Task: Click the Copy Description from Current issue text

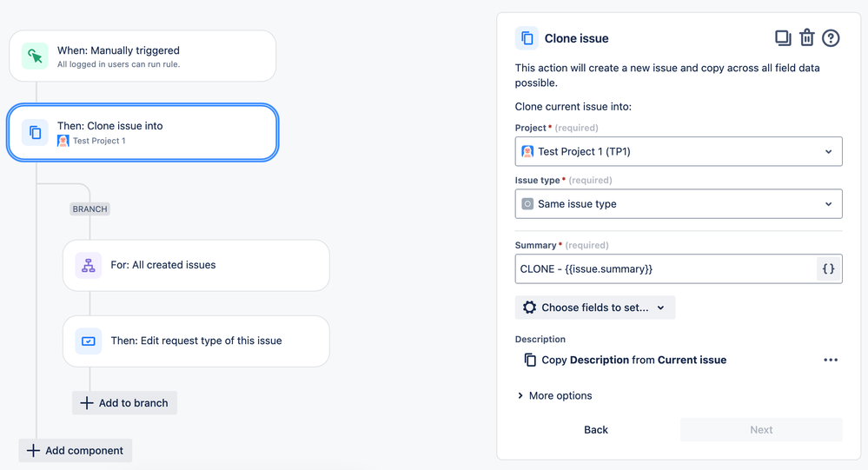Action: [x=633, y=360]
